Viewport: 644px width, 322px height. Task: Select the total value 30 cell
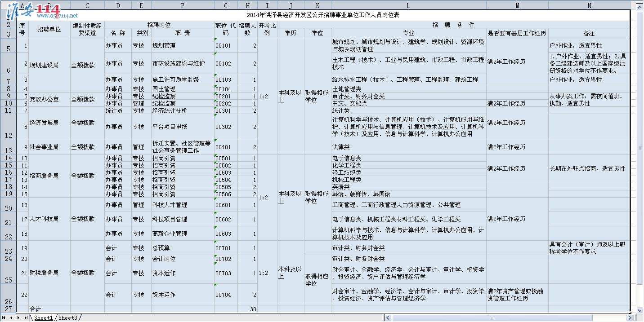[247, 309]
